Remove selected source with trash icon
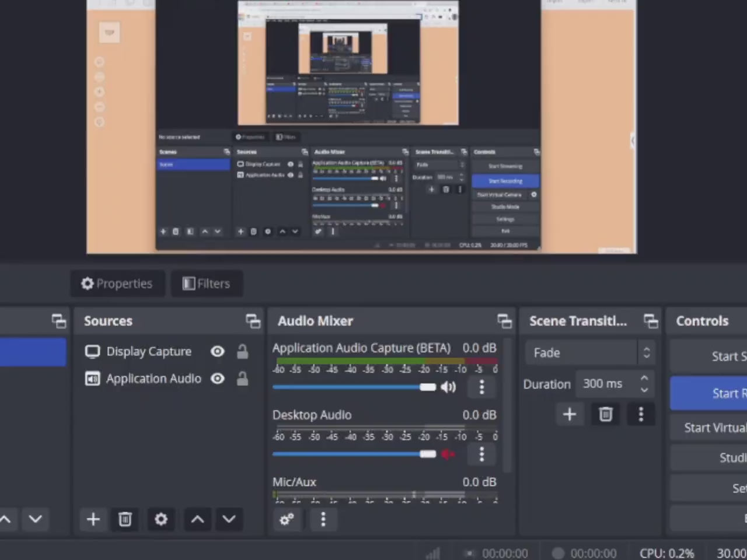Image resolution: width=747 pixels, height=560 pixels. [125, 519]
